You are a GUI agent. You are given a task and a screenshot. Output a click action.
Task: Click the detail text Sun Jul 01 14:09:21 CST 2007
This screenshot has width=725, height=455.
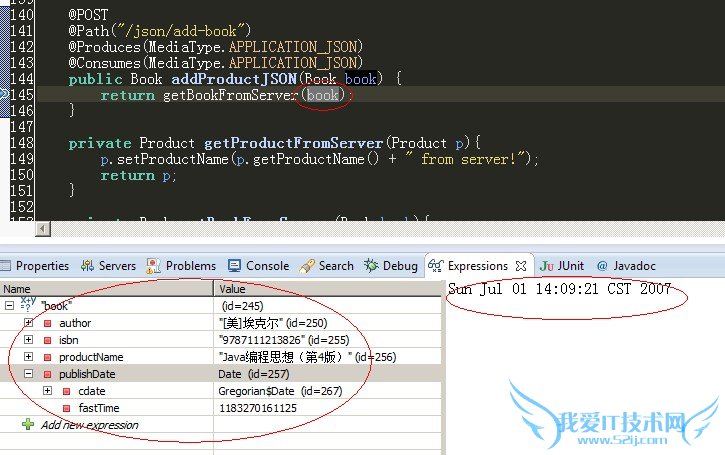pyautogui.click(x=559, y=289)
